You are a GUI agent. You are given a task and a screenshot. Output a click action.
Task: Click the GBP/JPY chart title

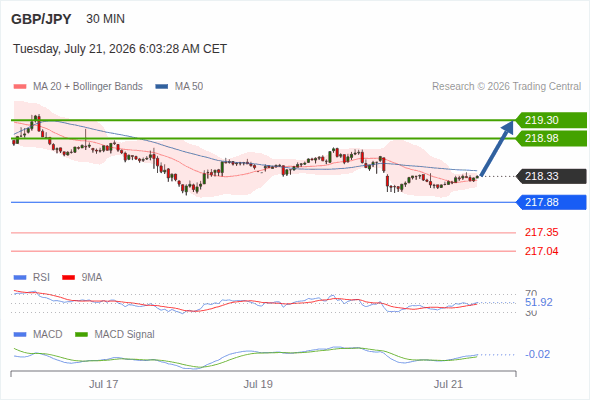click(x=41, y=19)
